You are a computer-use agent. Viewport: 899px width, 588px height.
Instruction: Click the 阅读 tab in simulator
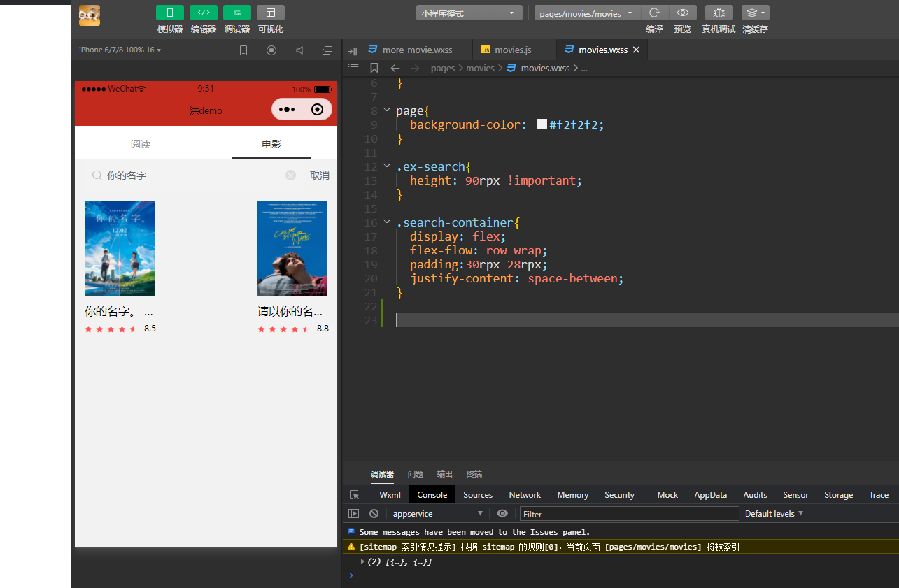[x=141, y=144]
